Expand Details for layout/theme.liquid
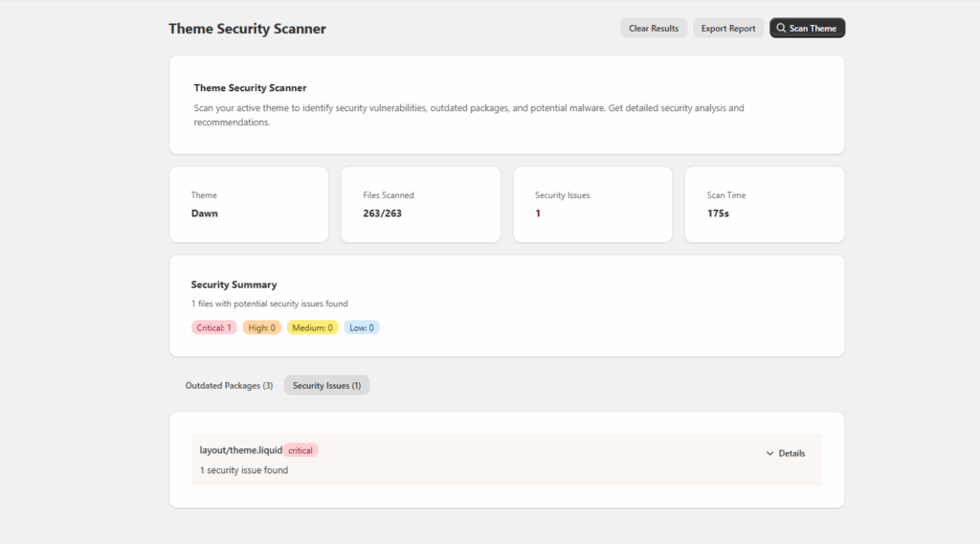This screenshot has height=544, width=980. [x=786, y=453]
